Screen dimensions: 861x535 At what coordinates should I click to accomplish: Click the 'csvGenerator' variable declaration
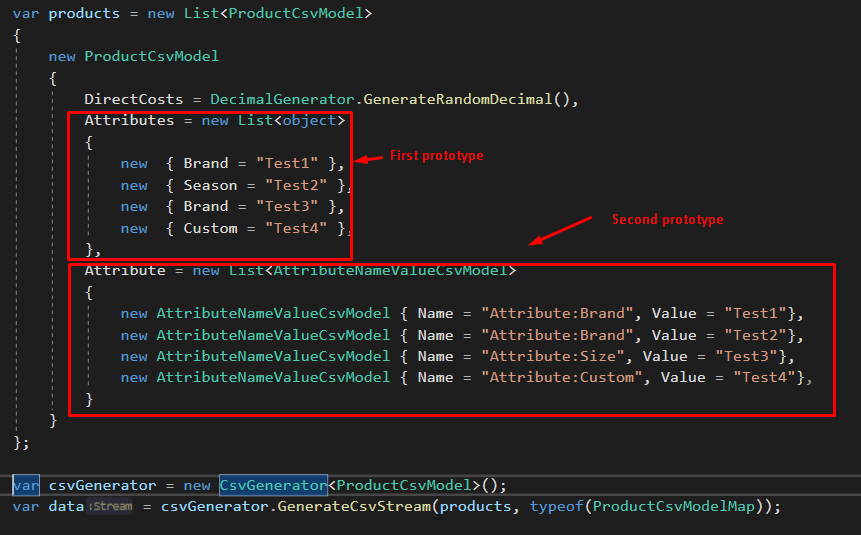(102, 486)
